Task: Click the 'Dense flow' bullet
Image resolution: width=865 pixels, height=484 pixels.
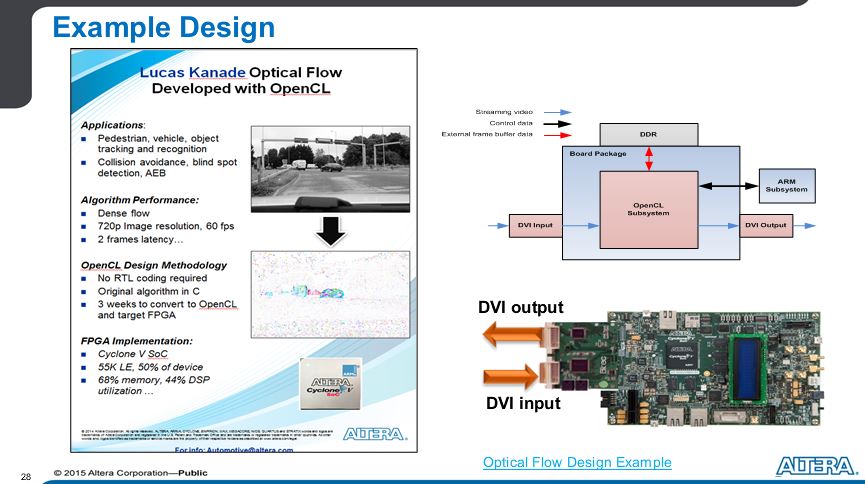Action: (x=124, y=213)
